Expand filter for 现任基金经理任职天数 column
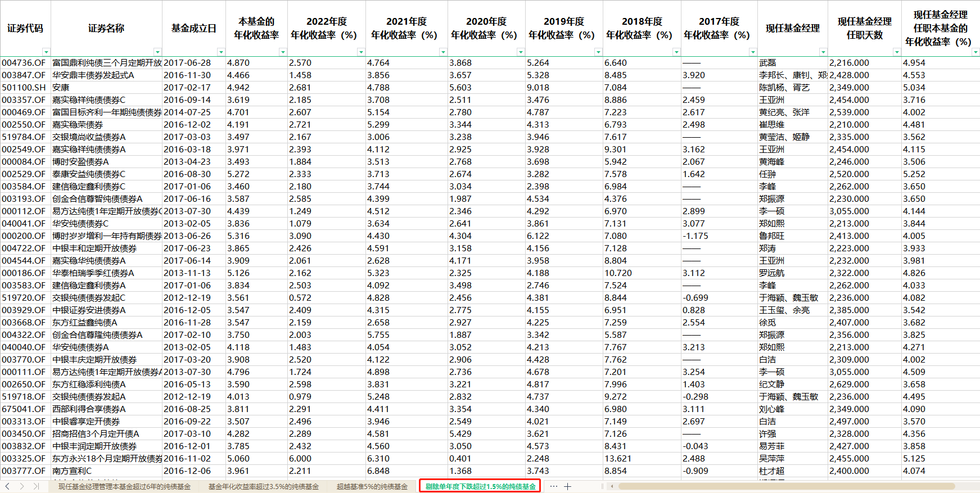Viewport: 980px width, 493px height. (897, 52)
